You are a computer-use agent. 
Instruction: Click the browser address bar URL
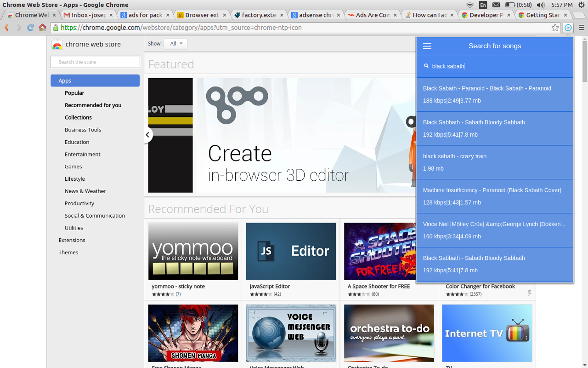(x=303, y=28)
